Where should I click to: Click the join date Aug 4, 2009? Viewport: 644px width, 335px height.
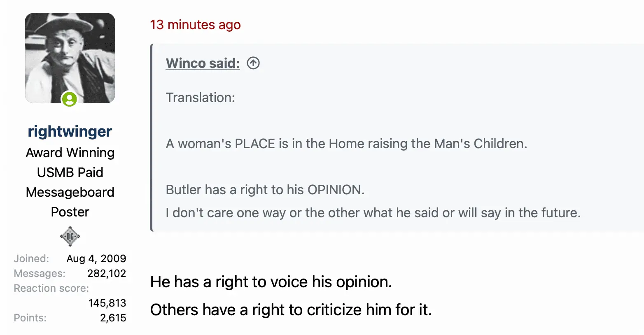coord(96,258)
